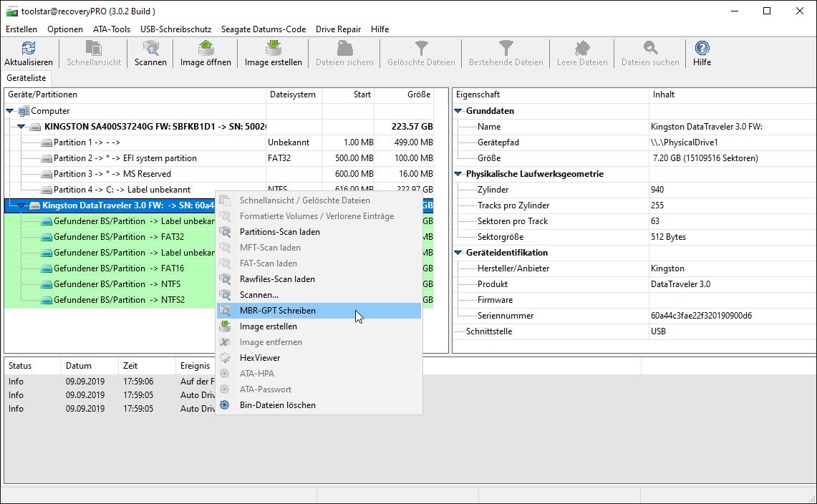Collapse the Geräteidentifikation section

coord(458,253)
